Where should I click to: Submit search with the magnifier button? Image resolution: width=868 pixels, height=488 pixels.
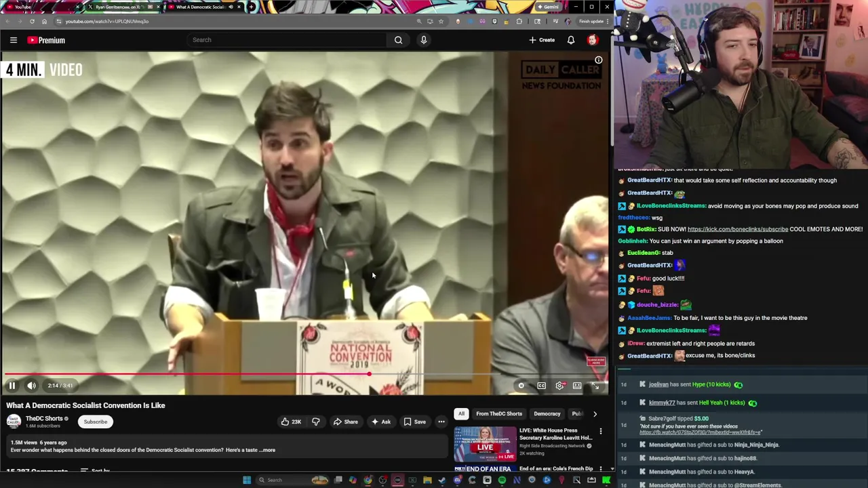399,40
